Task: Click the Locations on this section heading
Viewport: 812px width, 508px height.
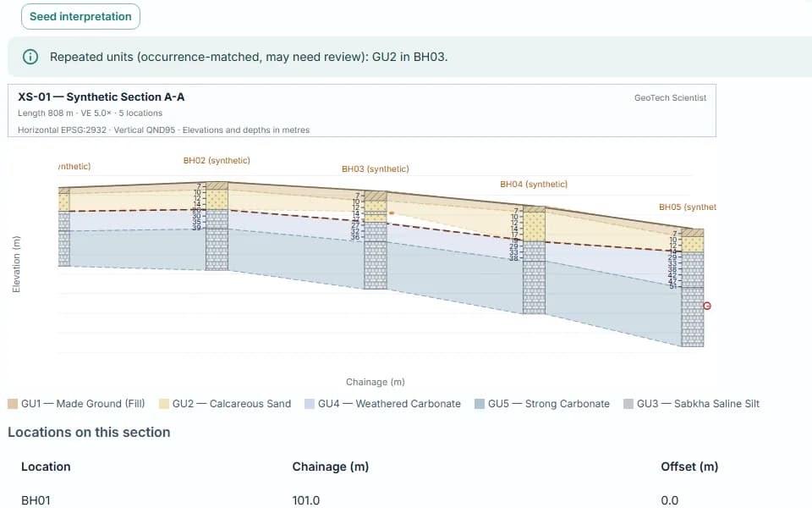Action: click(89, 433)
